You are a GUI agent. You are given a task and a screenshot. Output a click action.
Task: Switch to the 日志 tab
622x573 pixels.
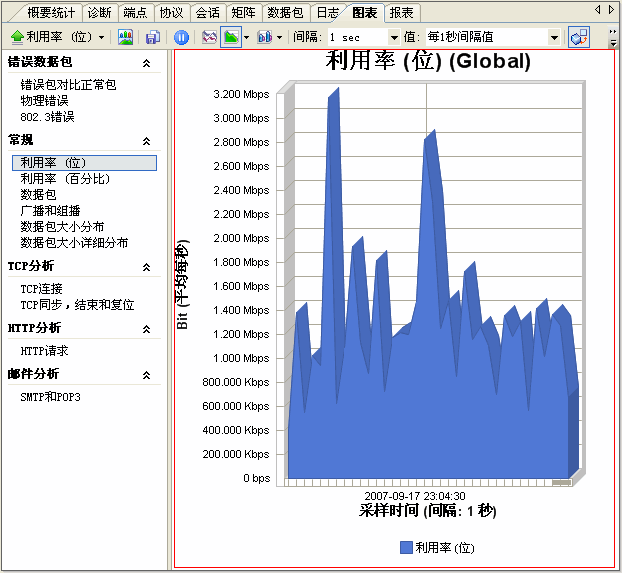click(327, 13)
